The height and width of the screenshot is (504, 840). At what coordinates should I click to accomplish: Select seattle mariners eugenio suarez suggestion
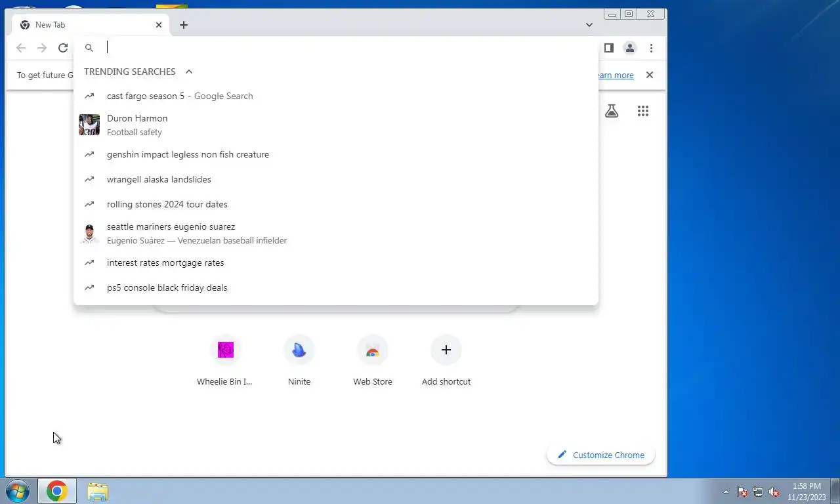point(336,233)
